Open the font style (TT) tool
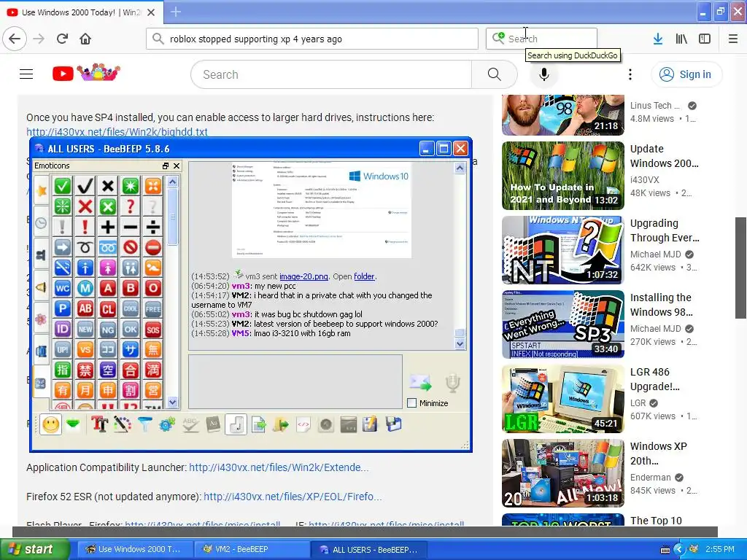Viewport: 747px width, 560px height. [99, 424]
